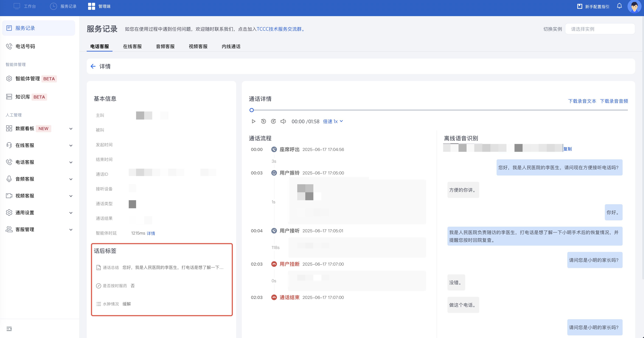Click 复制 to copy recognition text
Viewport: 644px width, 338px height.
[567, 149]
